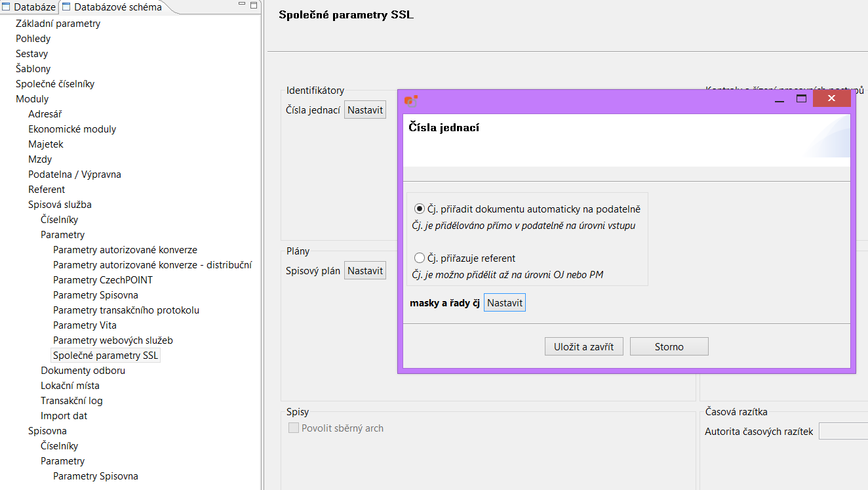Viewport: 868px width, 490px height.
Task: Click Autorita časových razítek field
Action: pos(843,431)
